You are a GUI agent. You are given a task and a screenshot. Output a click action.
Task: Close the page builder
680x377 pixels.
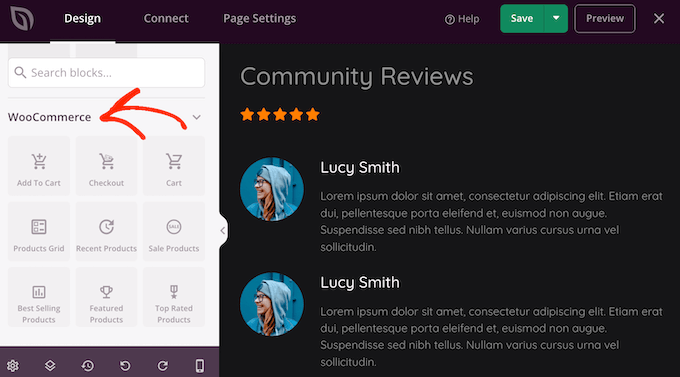(659, 19)
